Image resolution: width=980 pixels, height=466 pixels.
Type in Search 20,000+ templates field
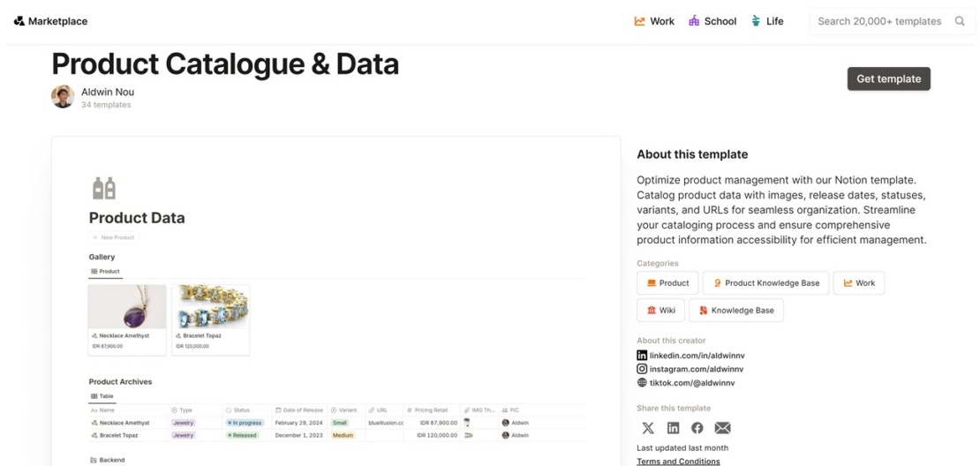click(x=878, y=21)
